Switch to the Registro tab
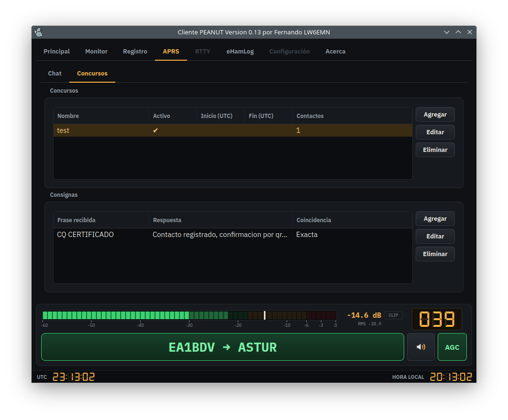This screenshot has width=508, height=420. pyautogui.click(x=135, y=52)
